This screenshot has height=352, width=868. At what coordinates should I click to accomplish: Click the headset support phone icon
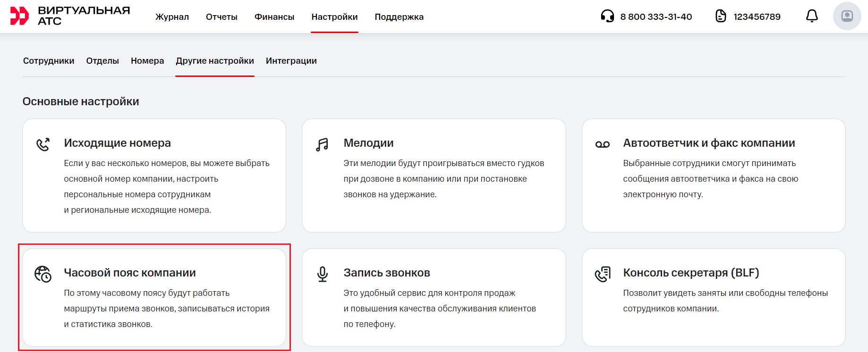coord(607,17)
